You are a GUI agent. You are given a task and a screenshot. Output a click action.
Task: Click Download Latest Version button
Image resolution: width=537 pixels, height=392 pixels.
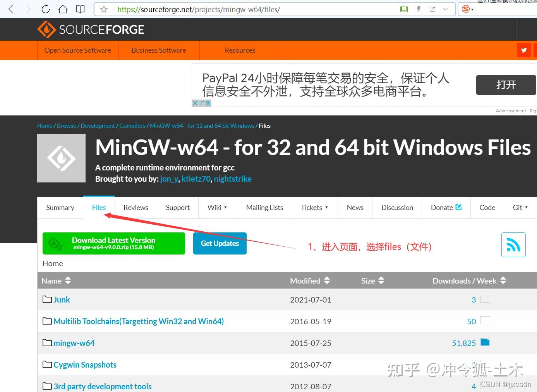tap(113, 243)
